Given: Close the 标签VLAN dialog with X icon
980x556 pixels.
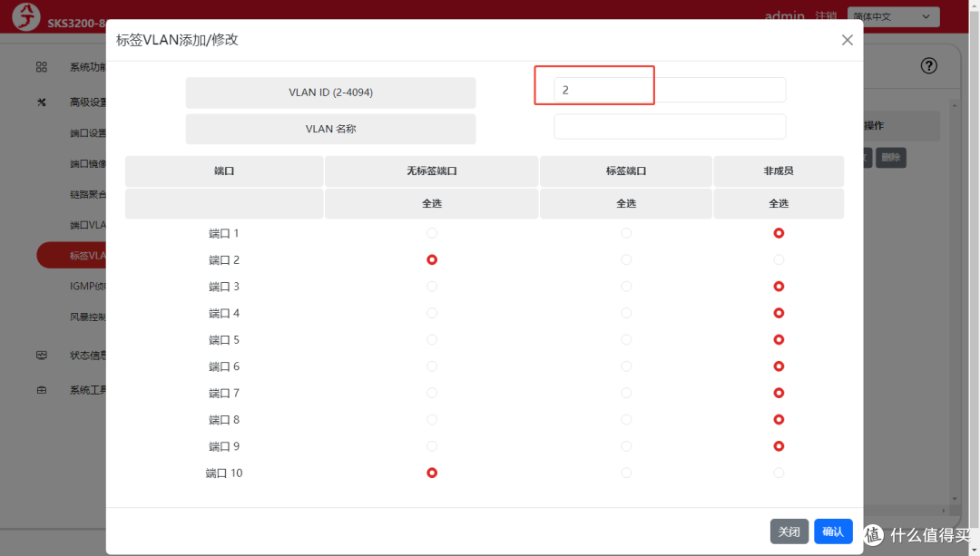Looking at the screenshot, I should point(847,40).
